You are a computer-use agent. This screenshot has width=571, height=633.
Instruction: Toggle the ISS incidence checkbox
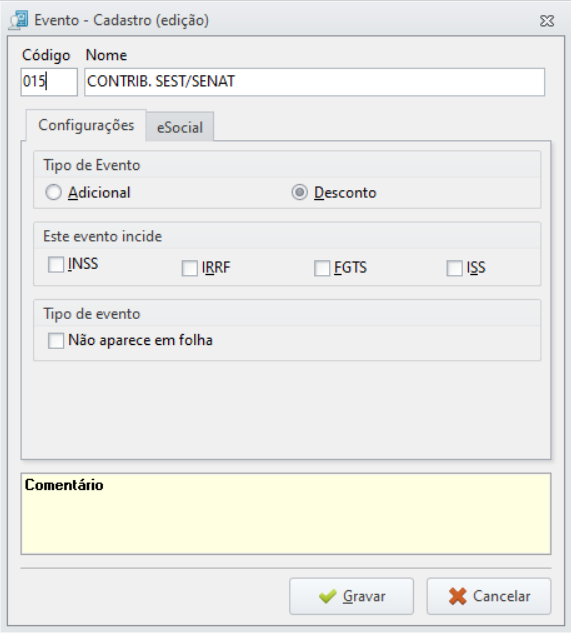(454, 268)
